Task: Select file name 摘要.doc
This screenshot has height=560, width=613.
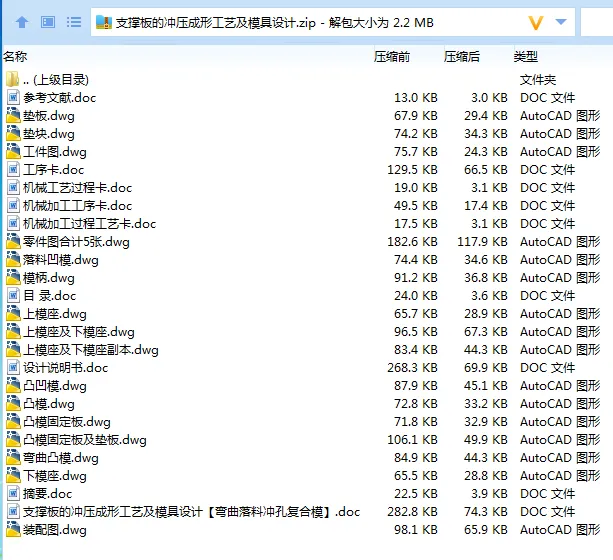Action: (47, 494)
